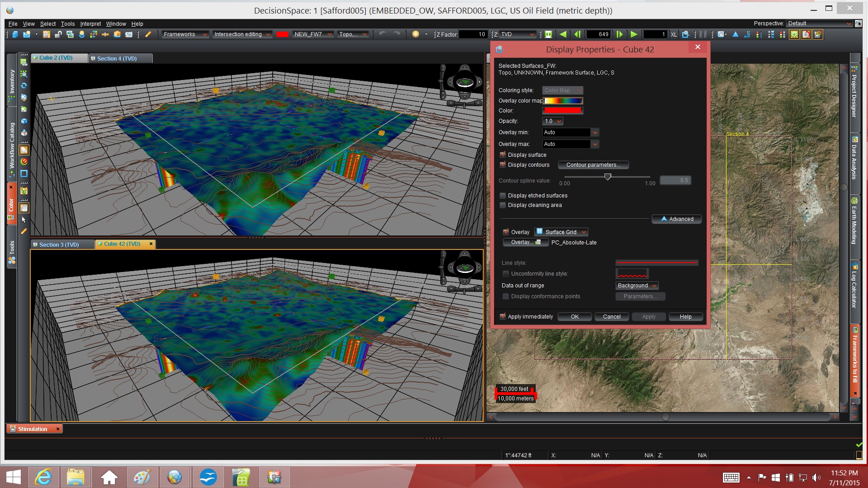The width and height of the screenshot is (868, 488).
Task: Click the Contour parameters button
Action: (x=593, y=165)
